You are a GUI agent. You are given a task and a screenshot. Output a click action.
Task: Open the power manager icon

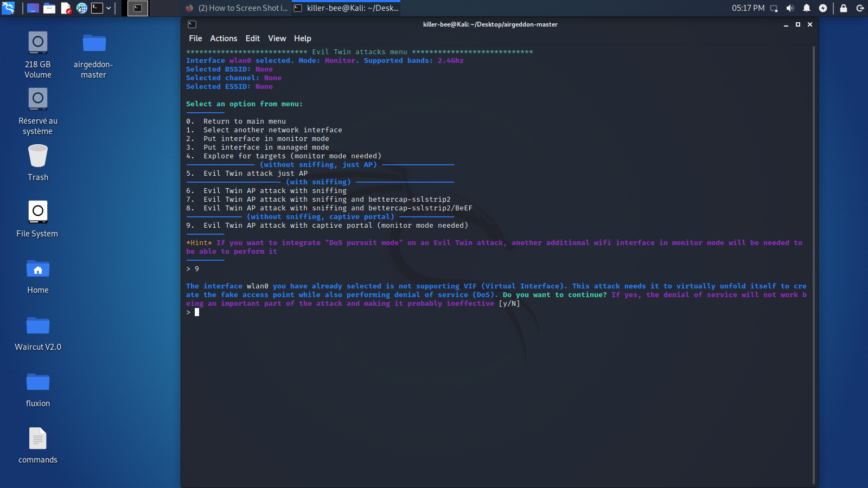pyautogui.click(x=823, y=8)
